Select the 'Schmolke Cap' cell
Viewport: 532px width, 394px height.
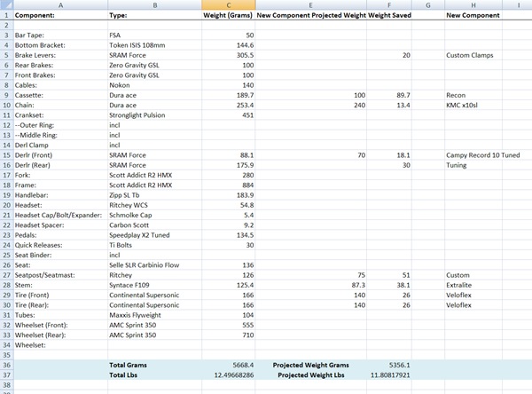point(154,216)
